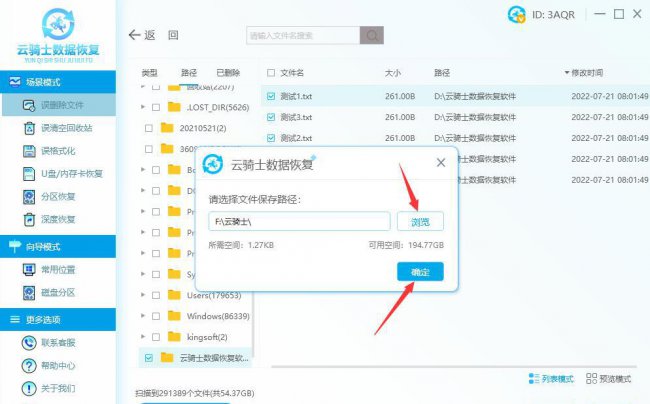Image resolution: width=650 pixels, height=404 pixels.
Task: Uncheck 测试2.txt file checkbox
Action: click(x=271, y=138)
